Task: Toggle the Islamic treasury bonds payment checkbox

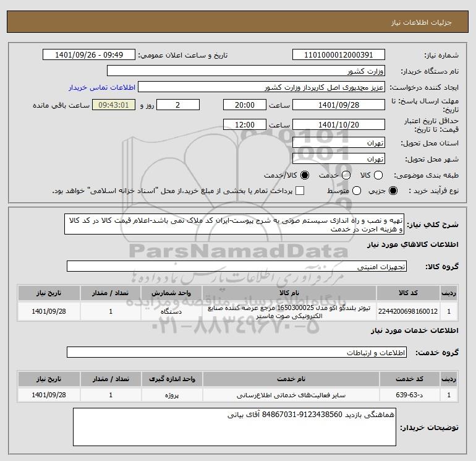Action: (300, 191)
